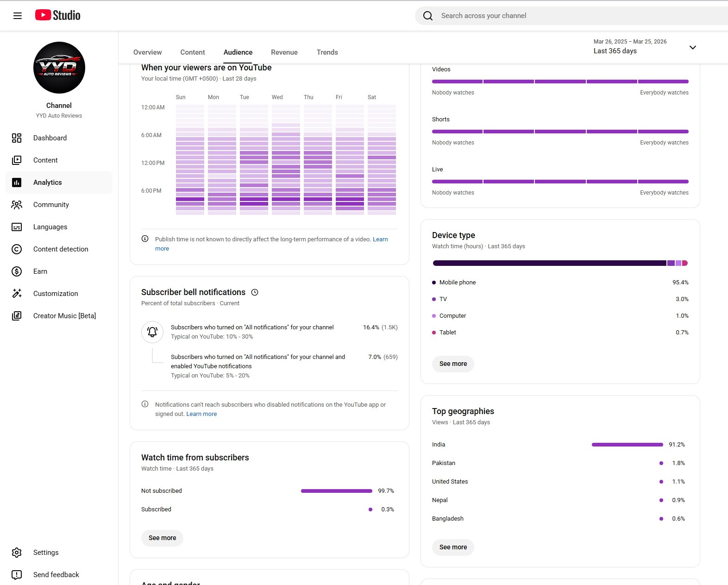The width and height of the screenshot is (728, 585).
Task: Click the clock icon beside Subscriber bell notifications
Action: [255, 292]
